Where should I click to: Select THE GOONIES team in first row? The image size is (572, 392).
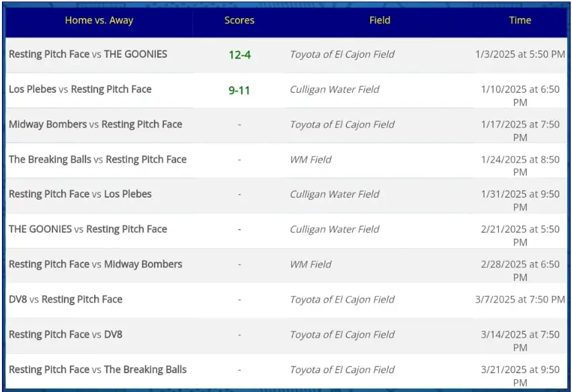click(135, 54)
